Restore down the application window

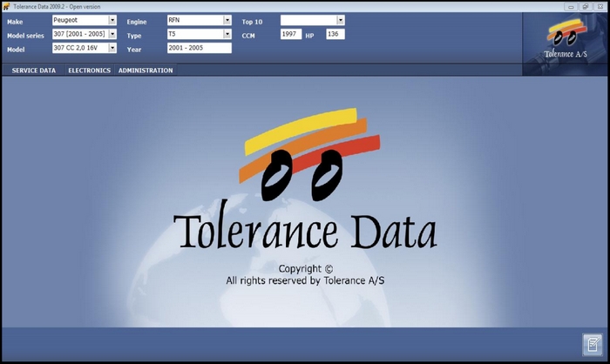coord(585,7)
